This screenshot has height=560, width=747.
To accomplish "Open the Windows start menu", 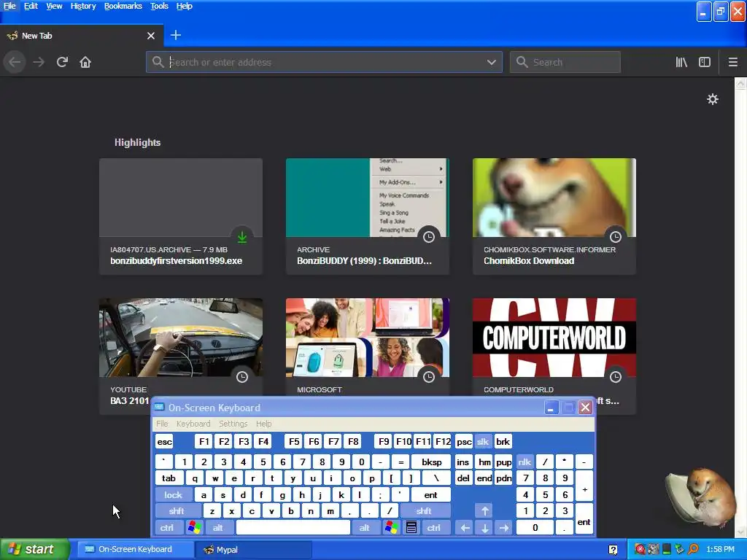I will [34, 549].
